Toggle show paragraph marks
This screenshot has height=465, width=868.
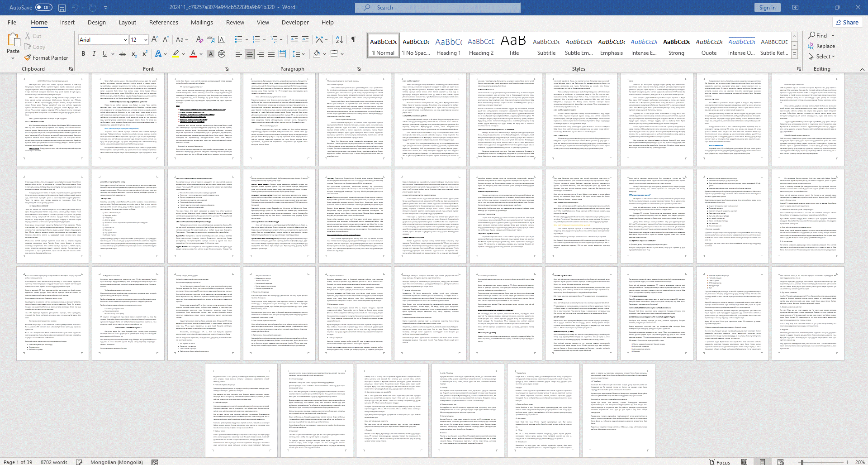[354, 39]
